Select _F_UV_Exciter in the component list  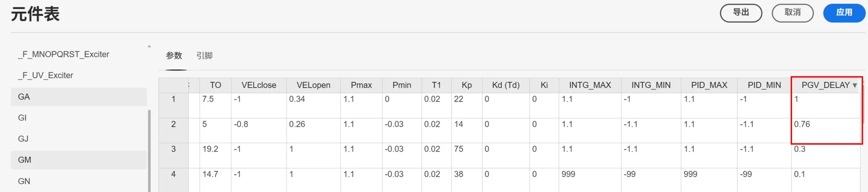pos(46,75)
